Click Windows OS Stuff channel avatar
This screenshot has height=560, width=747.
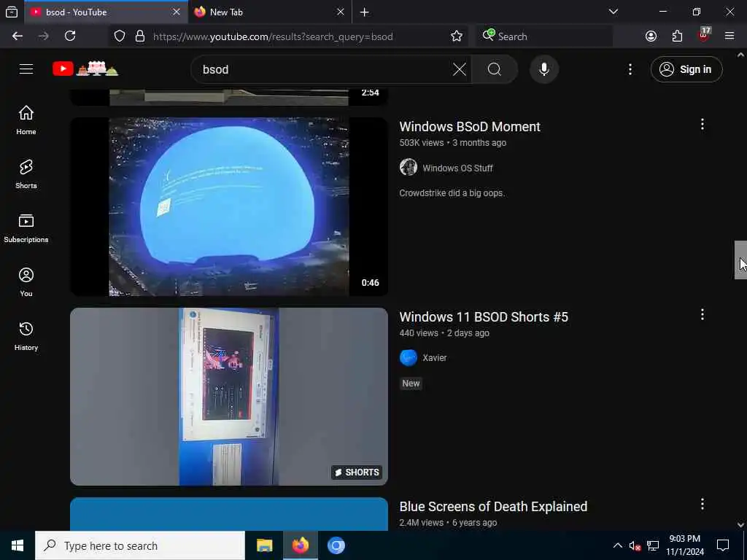tap(409, 168)
